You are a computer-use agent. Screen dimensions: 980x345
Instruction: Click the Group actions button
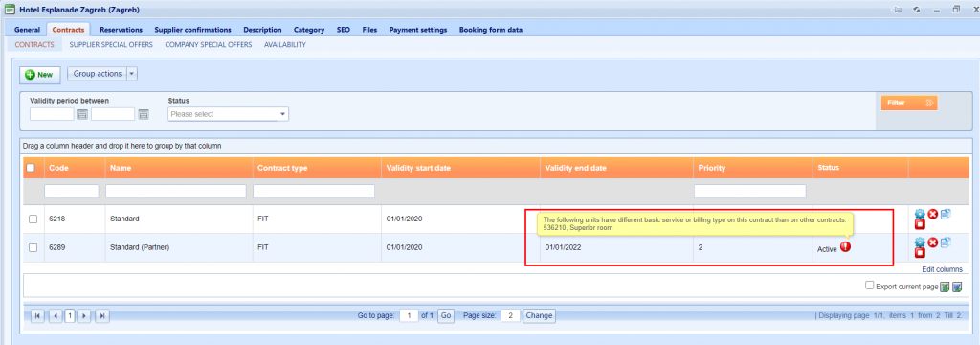97,74
